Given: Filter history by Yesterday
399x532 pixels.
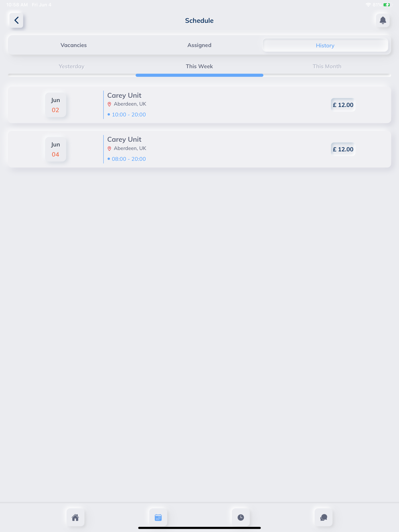Looking at the screenshot, I should click(x=72, y=66).
